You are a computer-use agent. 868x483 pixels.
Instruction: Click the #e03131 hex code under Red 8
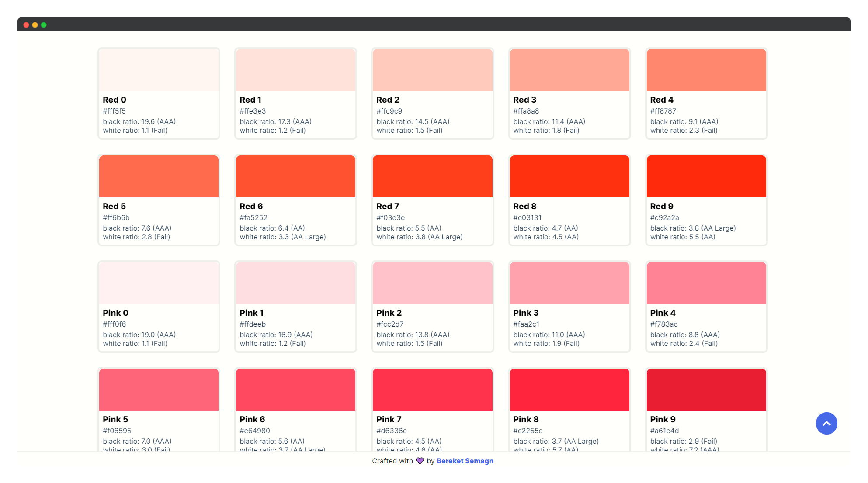pos(527,218)
